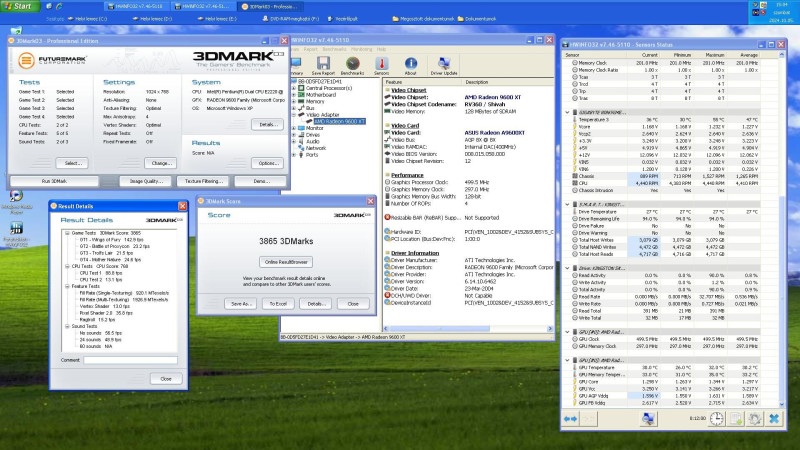800x450 pixels.
Task: Click the Comment input field in Result Details
Action: (x=131, y=360)
